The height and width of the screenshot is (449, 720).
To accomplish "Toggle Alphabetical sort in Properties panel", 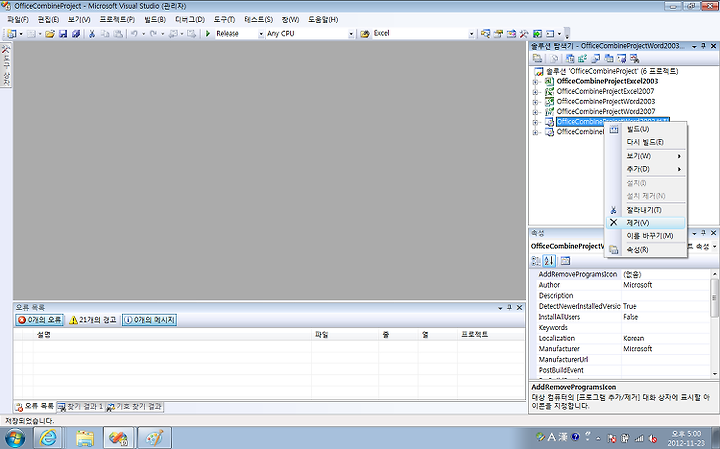I will point(549,261).
